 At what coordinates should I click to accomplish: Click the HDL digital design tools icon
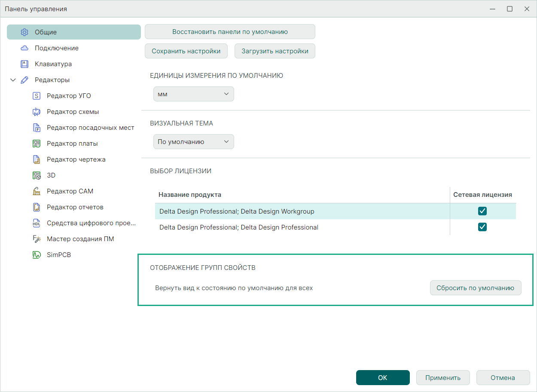[x=37, y=223]
